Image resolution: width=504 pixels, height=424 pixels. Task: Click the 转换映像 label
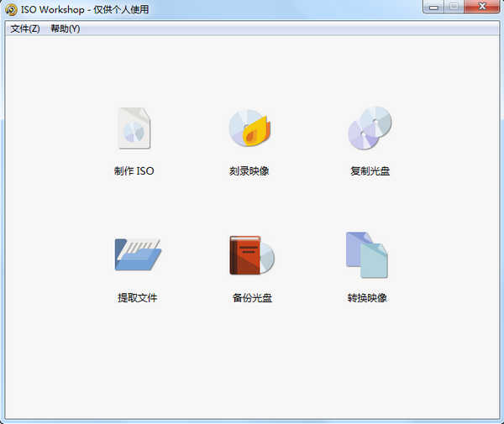pyautogui.click(x=367, y=298)
